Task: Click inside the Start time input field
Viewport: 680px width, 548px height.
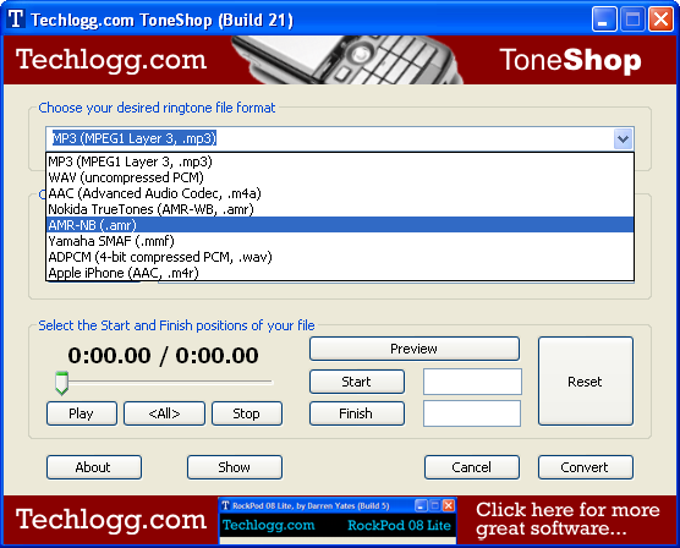Action: [472, 382]
